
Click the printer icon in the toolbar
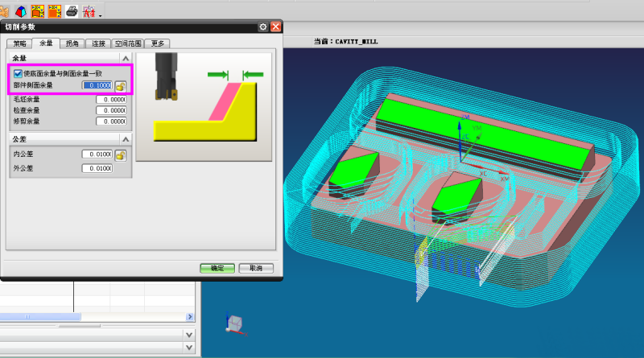(x=72, y=11)
